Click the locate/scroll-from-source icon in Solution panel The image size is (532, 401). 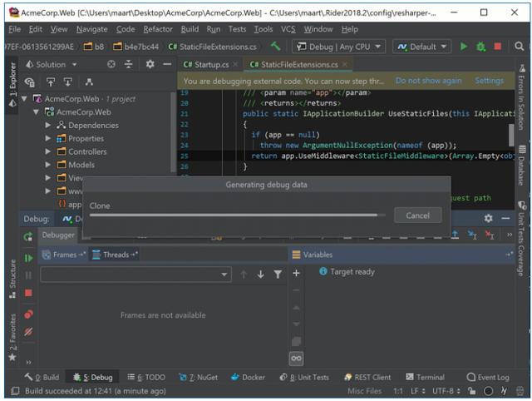click(x=111, y=64)
